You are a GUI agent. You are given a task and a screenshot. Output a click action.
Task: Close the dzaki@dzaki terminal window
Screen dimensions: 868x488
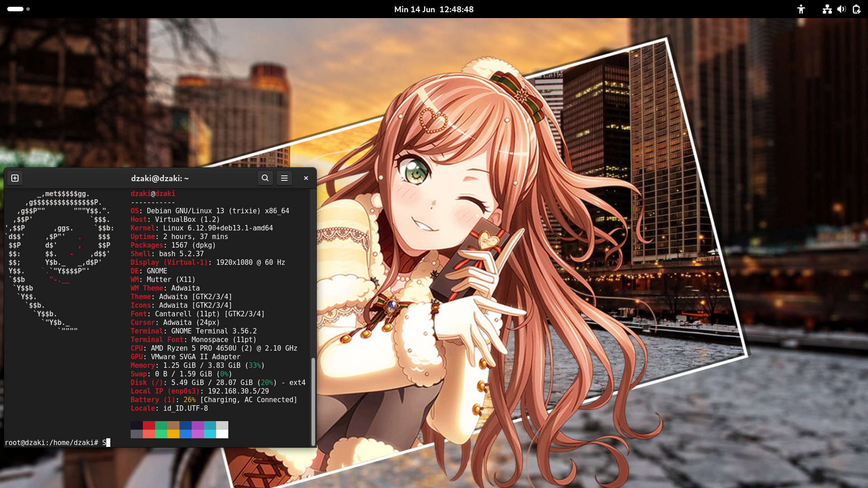306,178
